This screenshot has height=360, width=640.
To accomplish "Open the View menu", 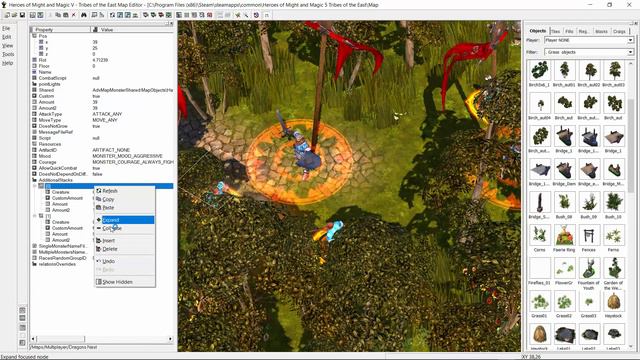I will click(x=8, y=46).
